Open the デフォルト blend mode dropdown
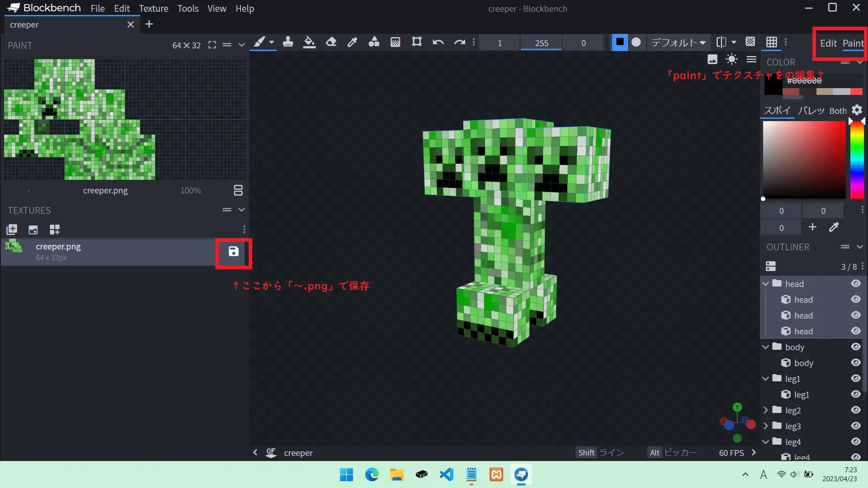Screen dimensions: 868x488 pos(678,42)
